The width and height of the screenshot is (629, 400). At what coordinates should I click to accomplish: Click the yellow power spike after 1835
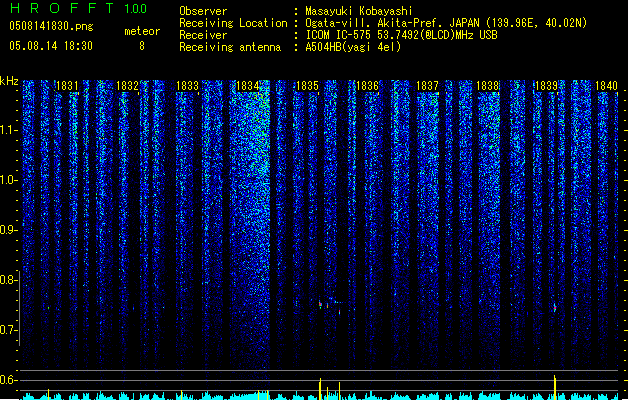(320, 388)
